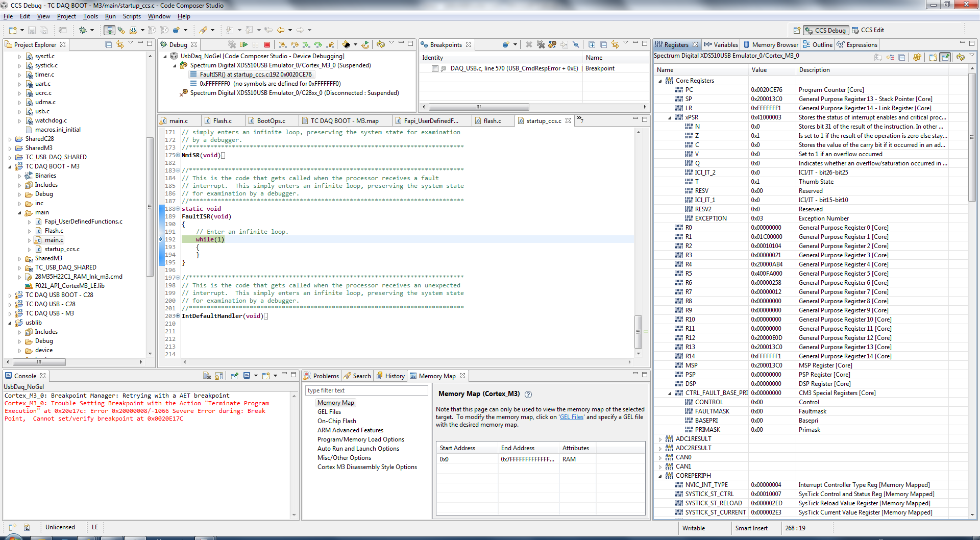The image size is (980, 540).
Task: Switch to the Memory Browser tab
Action: 771,45
